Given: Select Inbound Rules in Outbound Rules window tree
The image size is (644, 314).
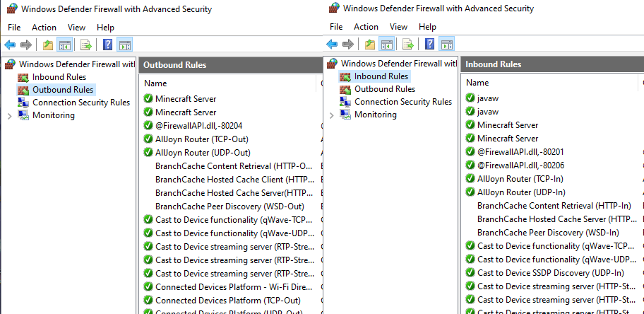Looking at the screenshot, I should [x=59, y=77].
